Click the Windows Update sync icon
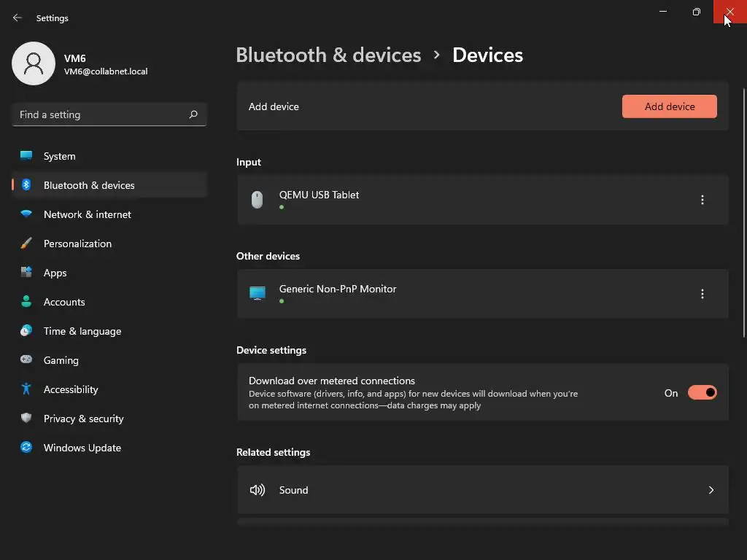The width and height of the screenshot is (747, 560). pyautogui.click(x=26, y=448)
